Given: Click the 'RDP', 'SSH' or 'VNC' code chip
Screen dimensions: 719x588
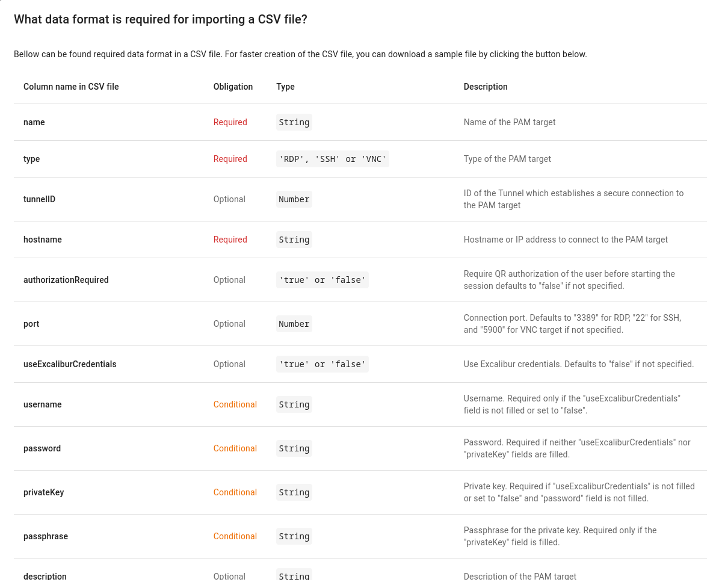Looking at the screenshot, I should pyautogui.click(x=333, y=159).
